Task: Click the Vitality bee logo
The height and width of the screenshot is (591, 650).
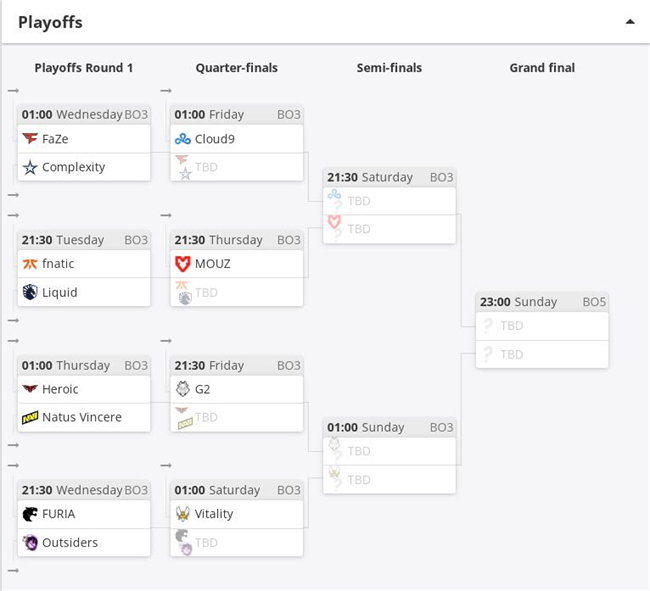Action: tap(182, 514)
